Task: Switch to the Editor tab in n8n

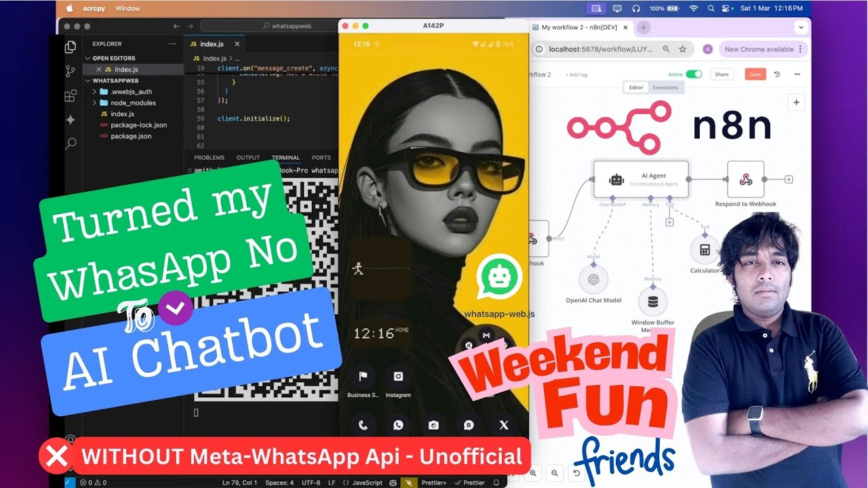Action: tap(636, 87)
